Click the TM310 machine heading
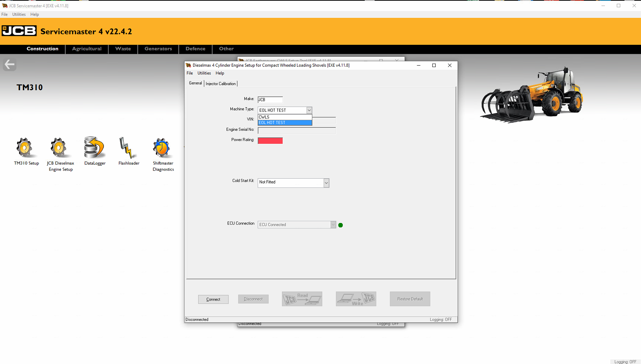The image size is (641, 364). pos(30,87)
